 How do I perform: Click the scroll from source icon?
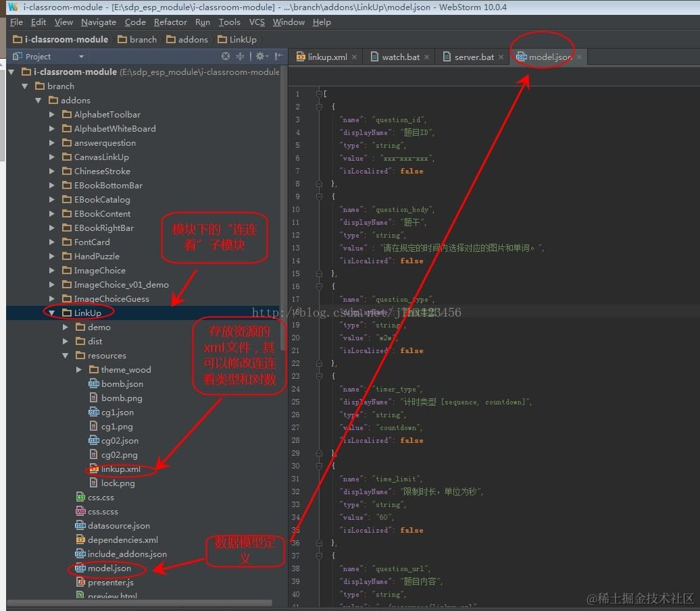[226, 56]
